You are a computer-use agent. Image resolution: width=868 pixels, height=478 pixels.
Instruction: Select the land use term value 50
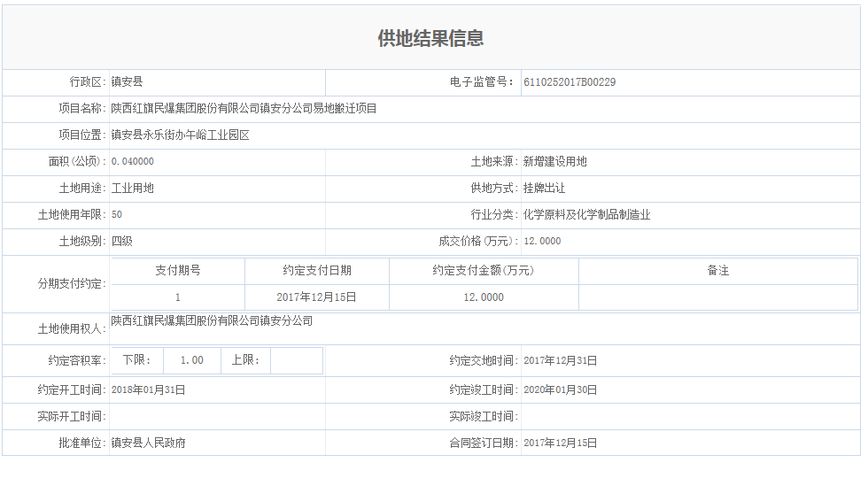click(x=117, y=214)
